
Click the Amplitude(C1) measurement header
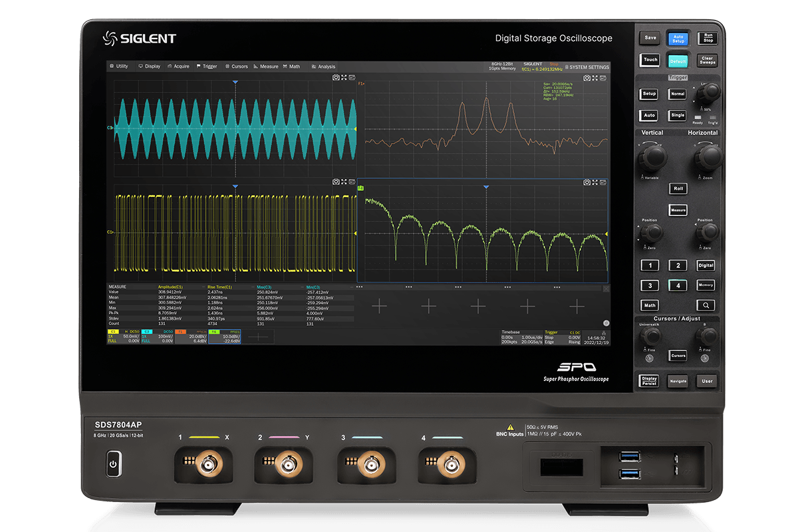pyautogui.click(x=170, y=287)
